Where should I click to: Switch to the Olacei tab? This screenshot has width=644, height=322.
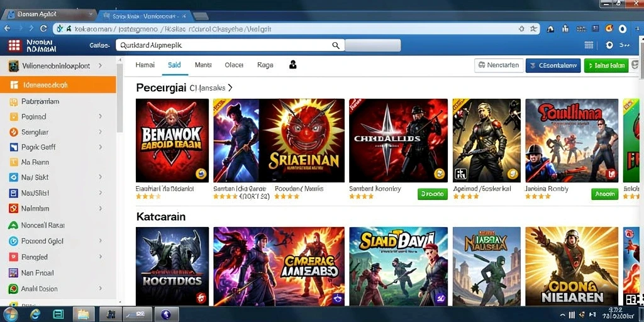pos(234,65)
